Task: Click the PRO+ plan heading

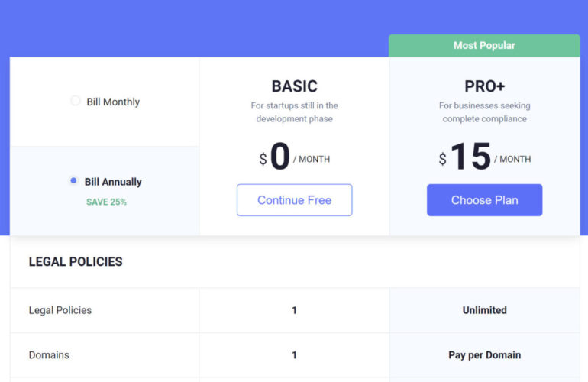Action: pyautogui.click(x=484, y=86)
